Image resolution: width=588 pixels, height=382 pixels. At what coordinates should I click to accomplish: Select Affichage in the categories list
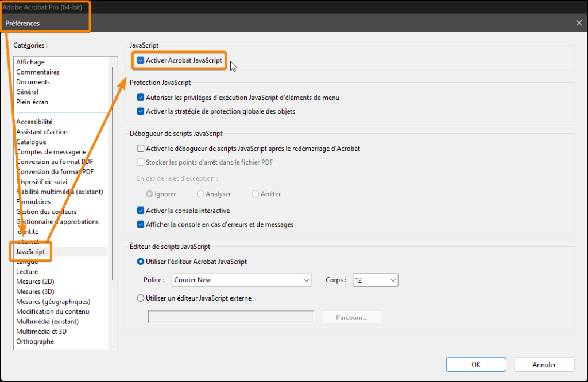point(30,62)
